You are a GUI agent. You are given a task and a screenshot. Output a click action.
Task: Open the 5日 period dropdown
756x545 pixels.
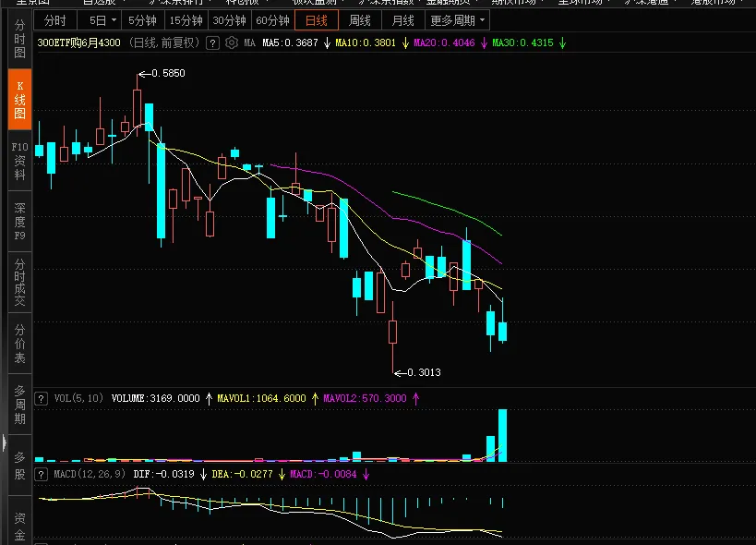point(102,20)
